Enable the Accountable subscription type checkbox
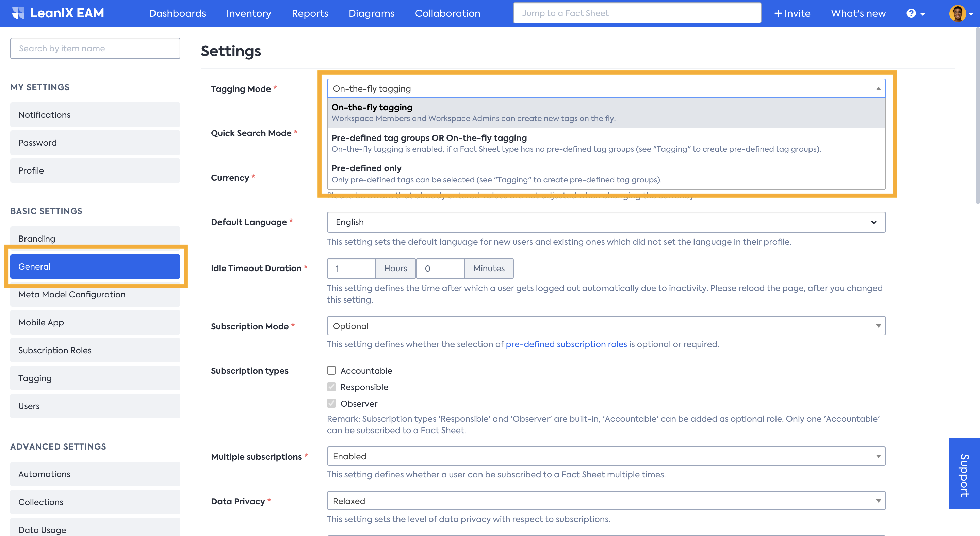This screenshot has height=536, width=980. coord(331,370)
